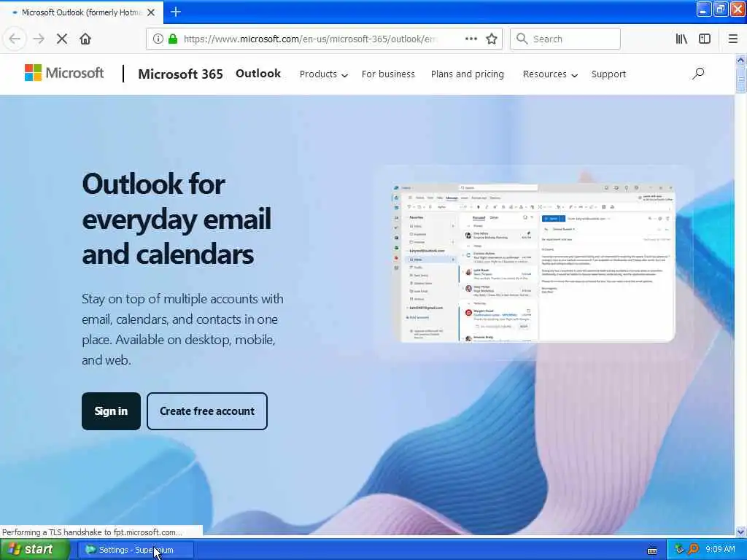Click Create free account button
Screen dimensions: 747x560
(206, 411)
